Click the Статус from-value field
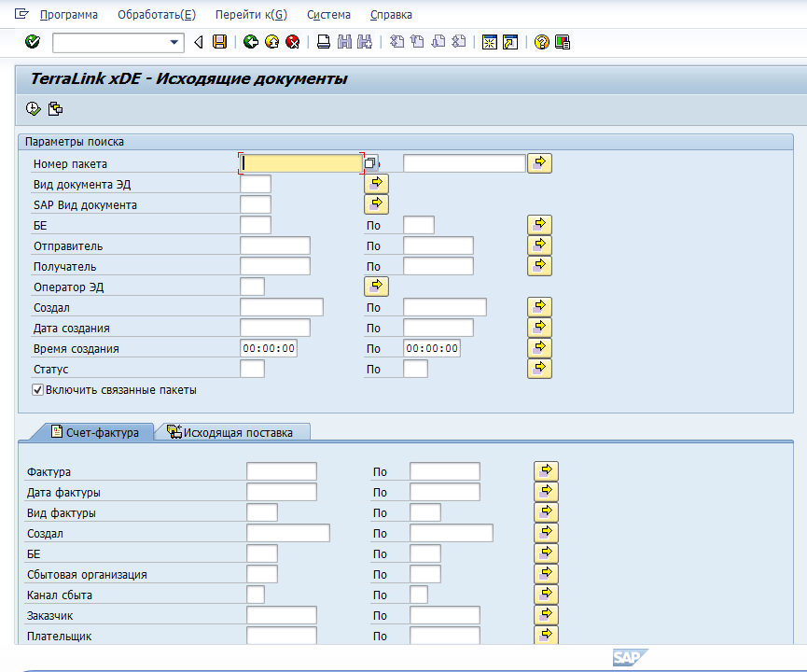 click(x=252, y=369)
